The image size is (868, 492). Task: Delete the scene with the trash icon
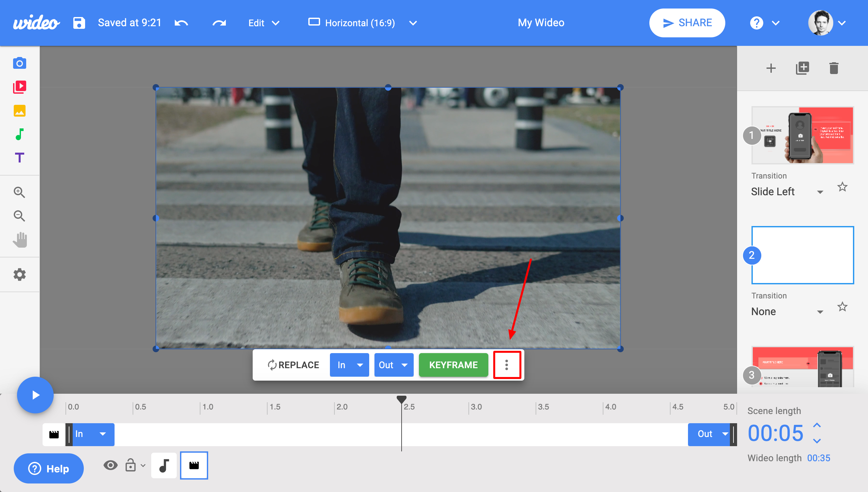coord(834,68)
